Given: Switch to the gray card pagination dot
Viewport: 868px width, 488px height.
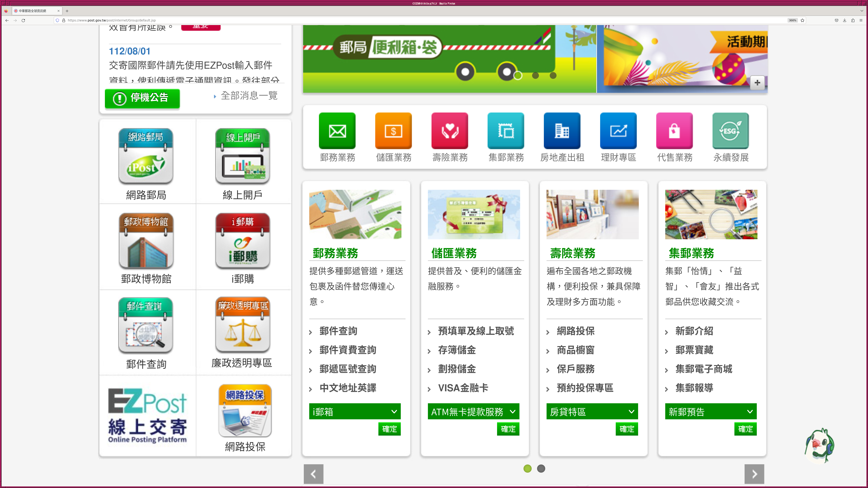Looking at the screenshot, I should (541, 469).
